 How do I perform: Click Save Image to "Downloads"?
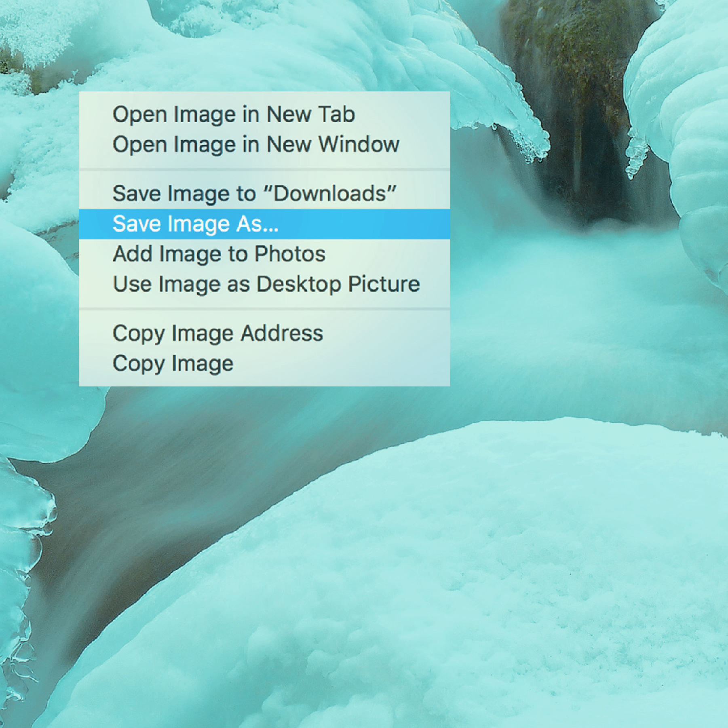pyautogui.click(x=264, y=194)
